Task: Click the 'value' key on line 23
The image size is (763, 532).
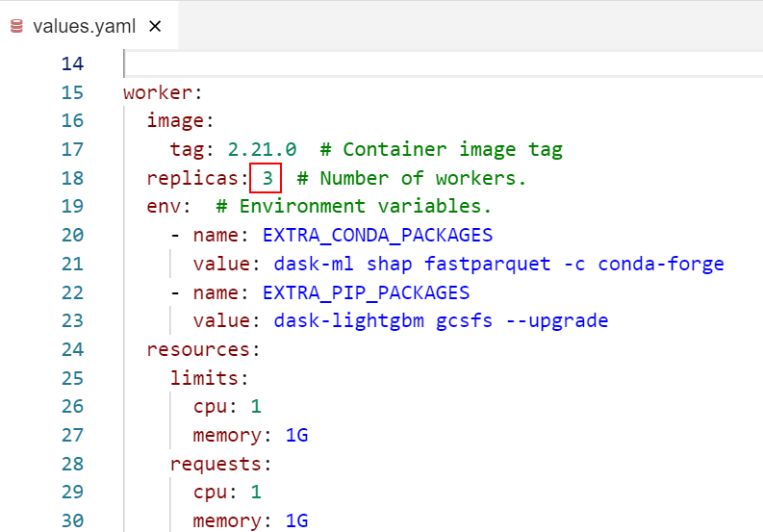Action: click(221, 321)
